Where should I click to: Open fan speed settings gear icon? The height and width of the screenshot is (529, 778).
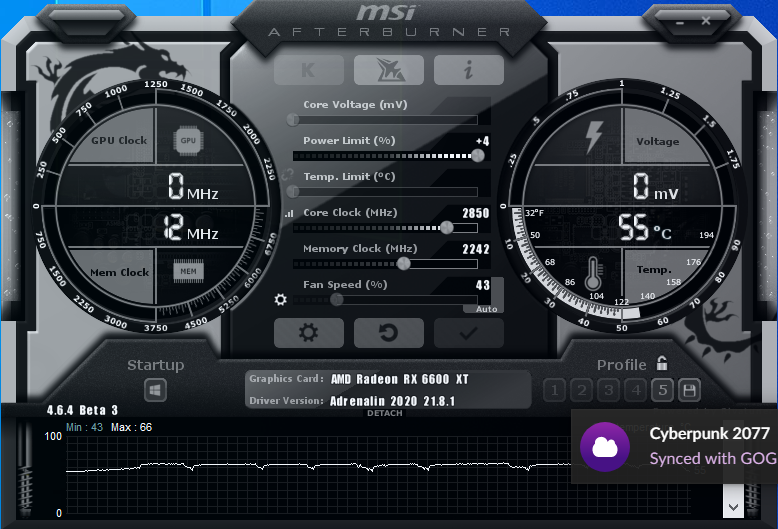[x=280, y=299]
